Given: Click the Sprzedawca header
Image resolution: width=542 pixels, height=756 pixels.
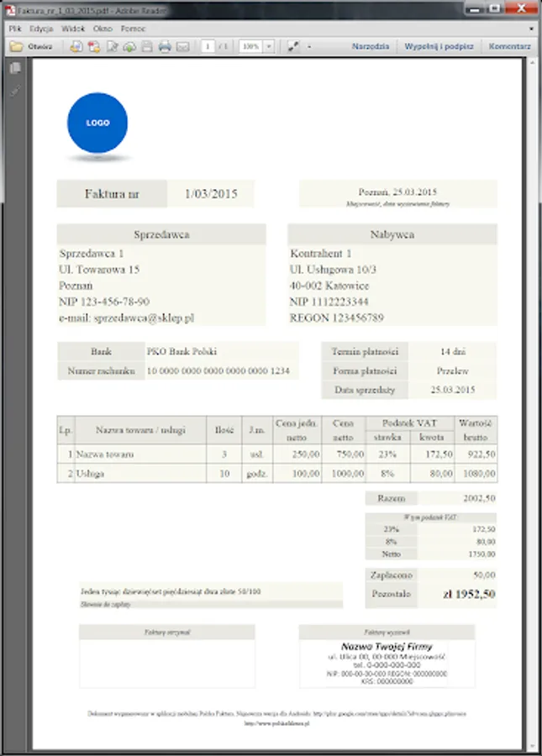Looking at the screenshot, I should coord(161,234).
